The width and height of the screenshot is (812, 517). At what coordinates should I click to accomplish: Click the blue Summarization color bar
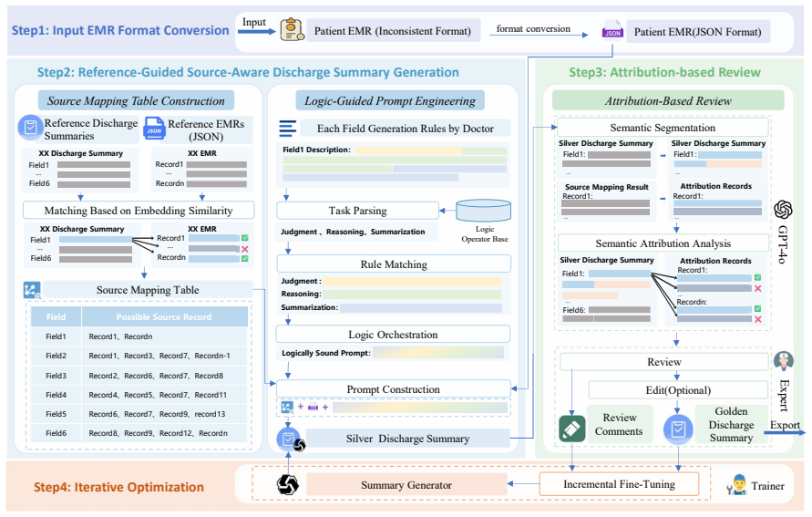[421, 307]
